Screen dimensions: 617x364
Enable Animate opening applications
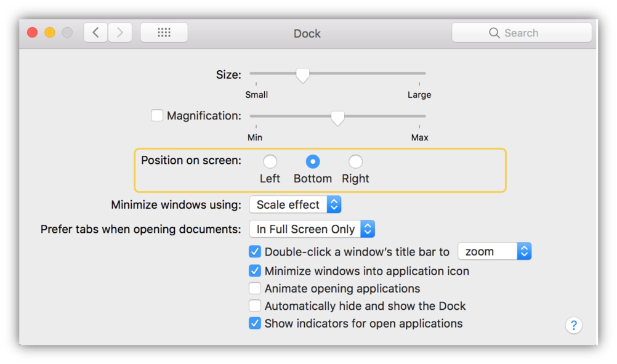click(255, 288)
